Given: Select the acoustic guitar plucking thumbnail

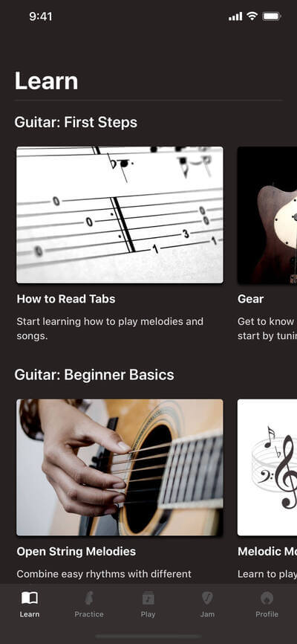Looking at the screenshot, I should pos(120,468).
